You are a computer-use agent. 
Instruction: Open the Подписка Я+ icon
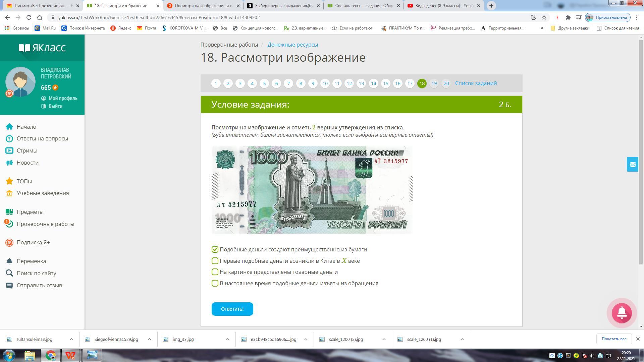[9, 242]
